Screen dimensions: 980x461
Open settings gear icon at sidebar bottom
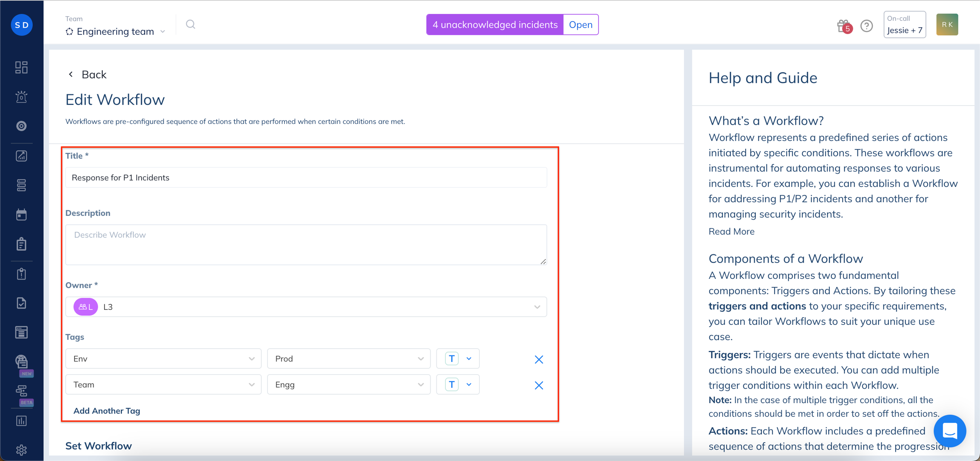21,450
